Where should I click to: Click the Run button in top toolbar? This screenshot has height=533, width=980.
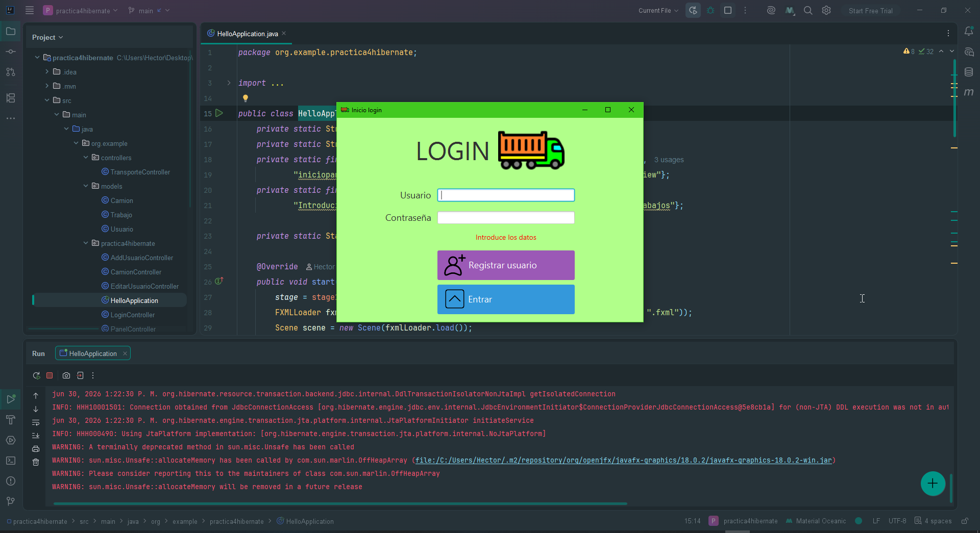693,10
